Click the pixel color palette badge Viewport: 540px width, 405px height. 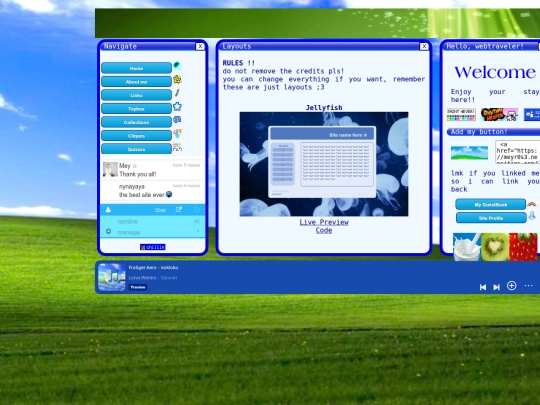pos(461,115)
